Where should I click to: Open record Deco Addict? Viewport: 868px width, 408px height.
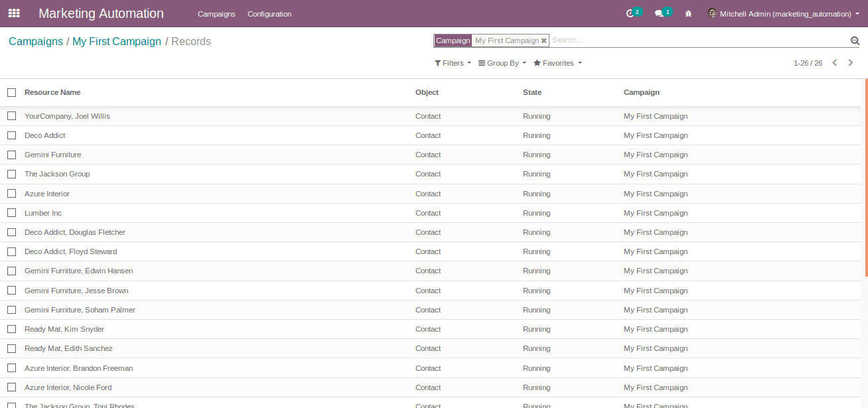(45, 135)
